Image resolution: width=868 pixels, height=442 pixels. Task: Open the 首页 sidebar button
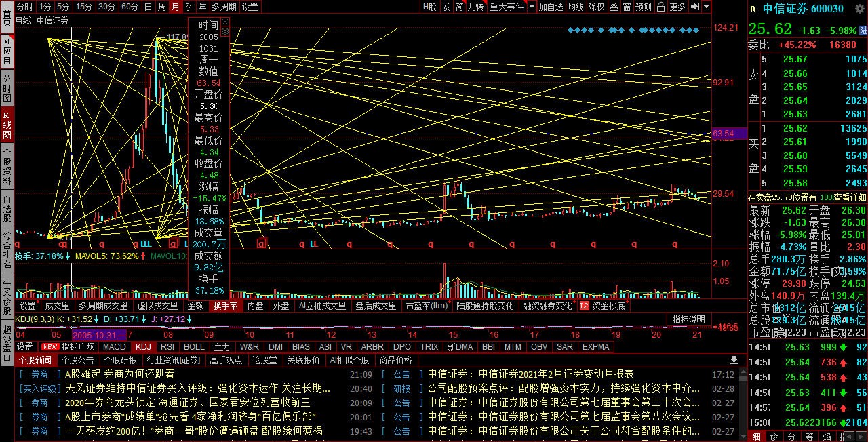(x=7, y=17)
